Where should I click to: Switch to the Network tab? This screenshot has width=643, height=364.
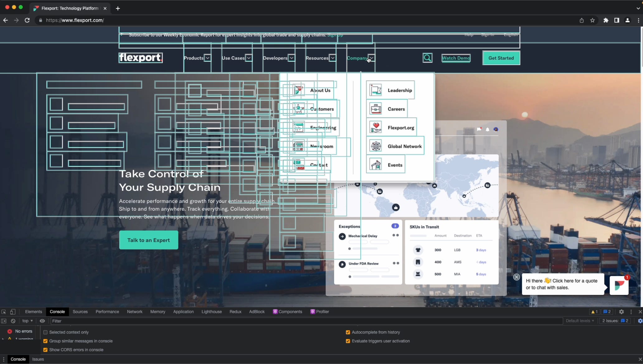(135, 312)
